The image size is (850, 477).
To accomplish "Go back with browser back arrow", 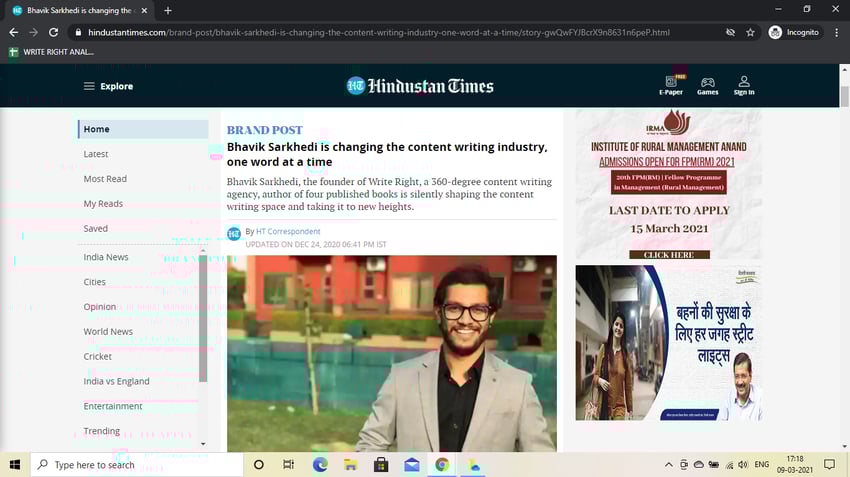I will point(14,33).
